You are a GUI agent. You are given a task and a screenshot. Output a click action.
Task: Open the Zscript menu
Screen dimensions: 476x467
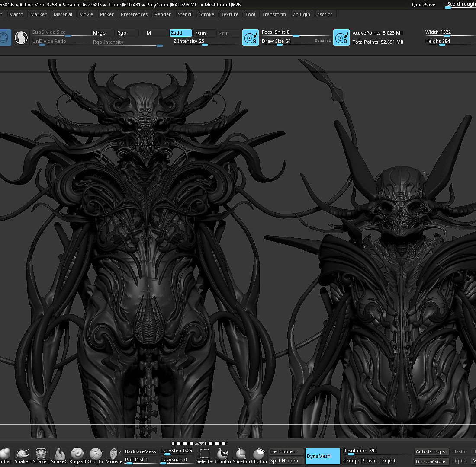(x=325, y=14)
